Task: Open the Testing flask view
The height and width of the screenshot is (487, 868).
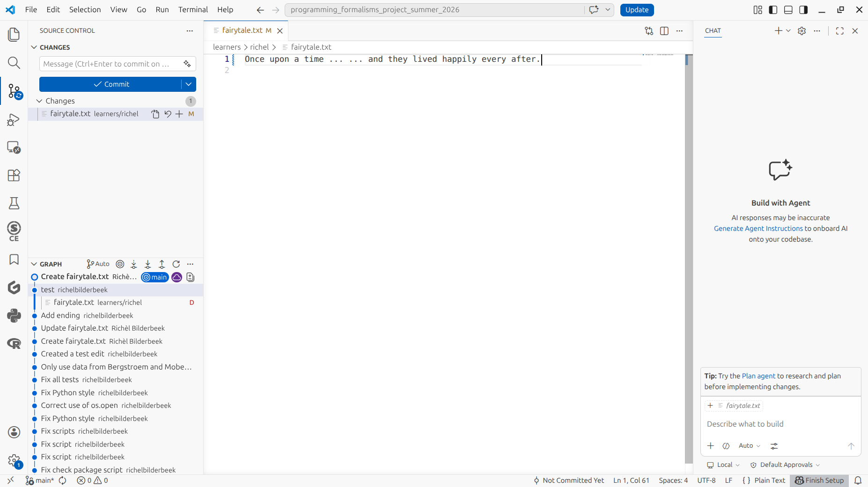Action: (x=14, y=203)
